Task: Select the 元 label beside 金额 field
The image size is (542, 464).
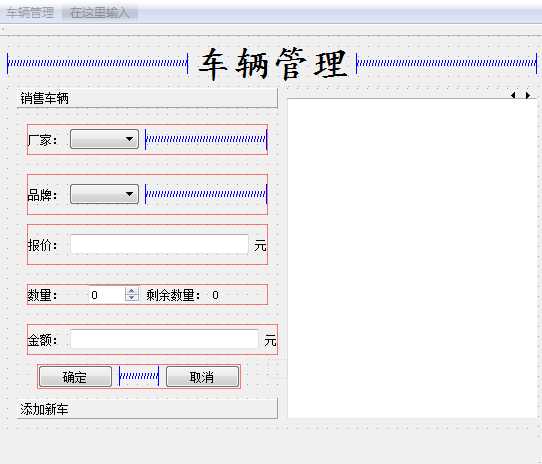Action: pos(270,341)
